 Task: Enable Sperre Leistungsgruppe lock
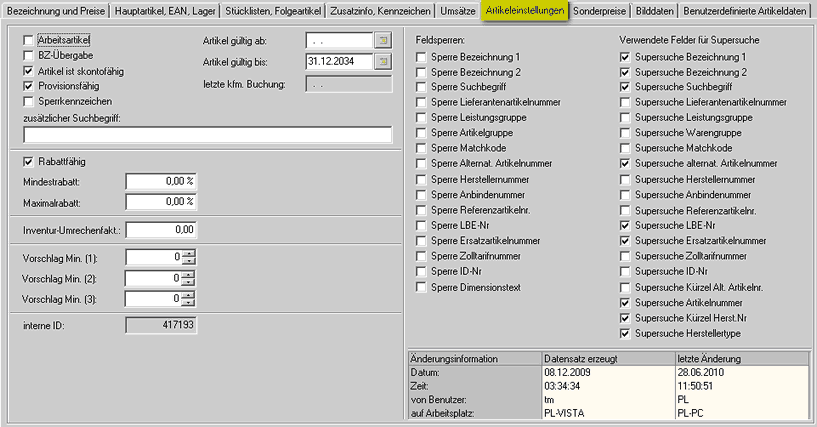(x=421, y=118)
